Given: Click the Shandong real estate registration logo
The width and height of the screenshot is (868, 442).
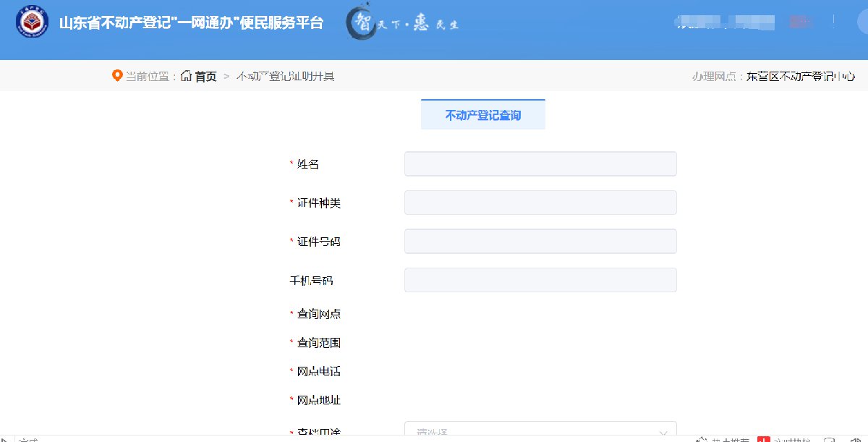Looking at the screenshot, I should click(x=33, y=23).
